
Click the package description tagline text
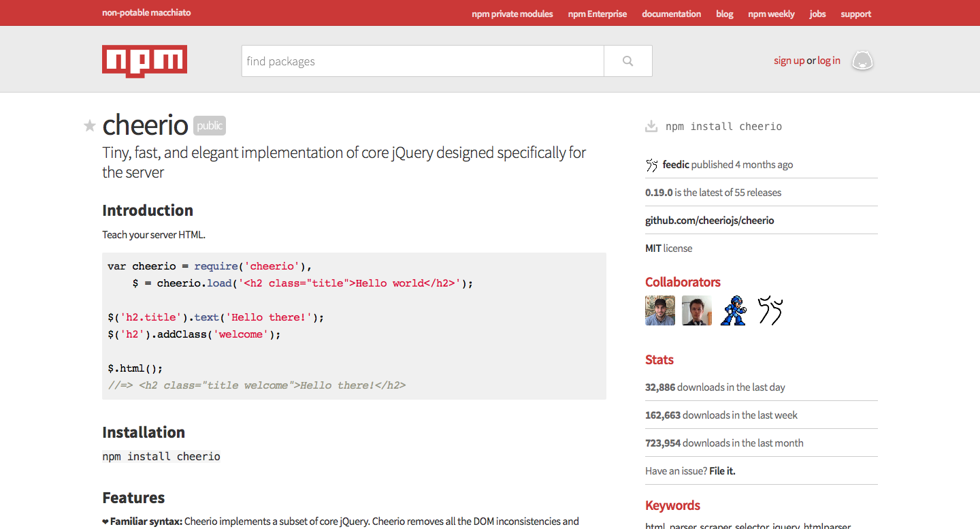tap(344, 162)
